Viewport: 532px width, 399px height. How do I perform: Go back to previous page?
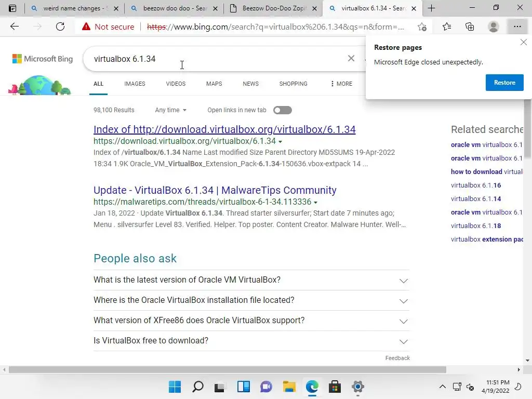14,26
